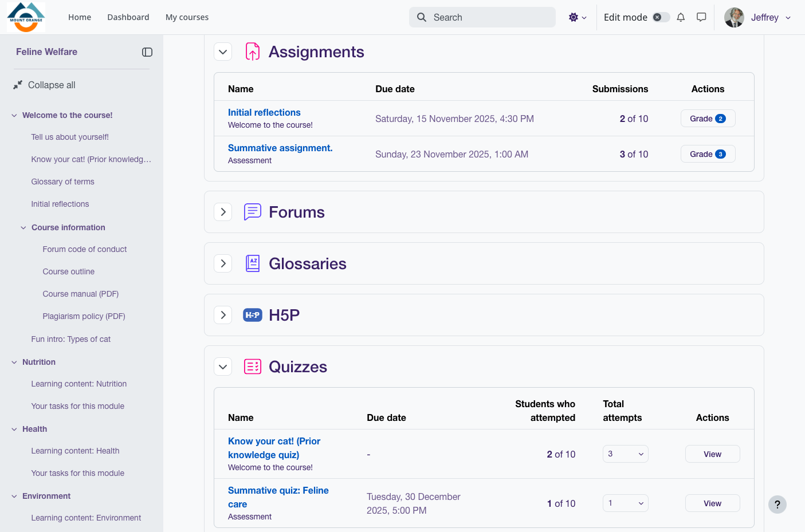Grade the Summative assignment
This screenshot has height=532, width=805.
[x=708, y=154]
